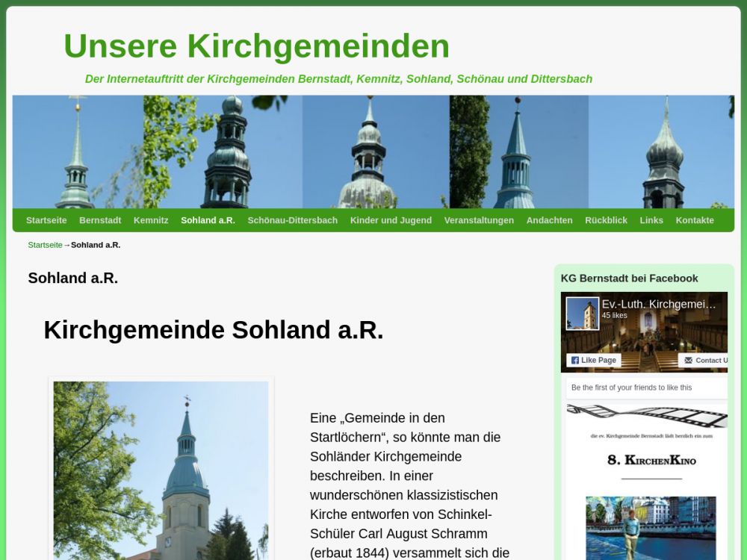Click the Sohland church photo
This screenshot has width=747, height=560.
click(161, 470)
